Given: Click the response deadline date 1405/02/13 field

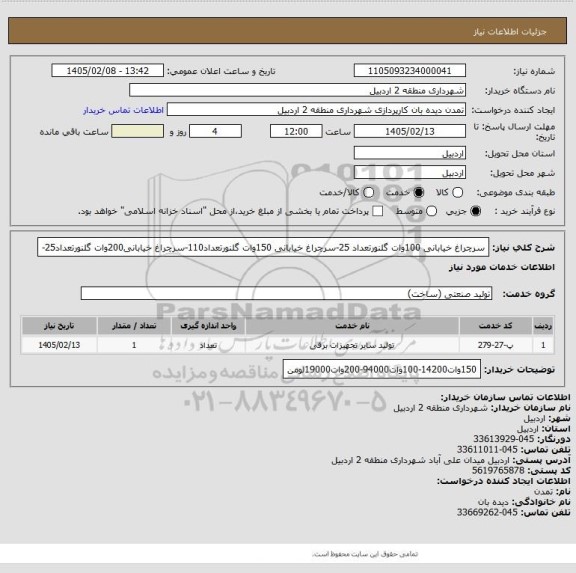Looking at the screenshot, I should [x=410, y=131].
